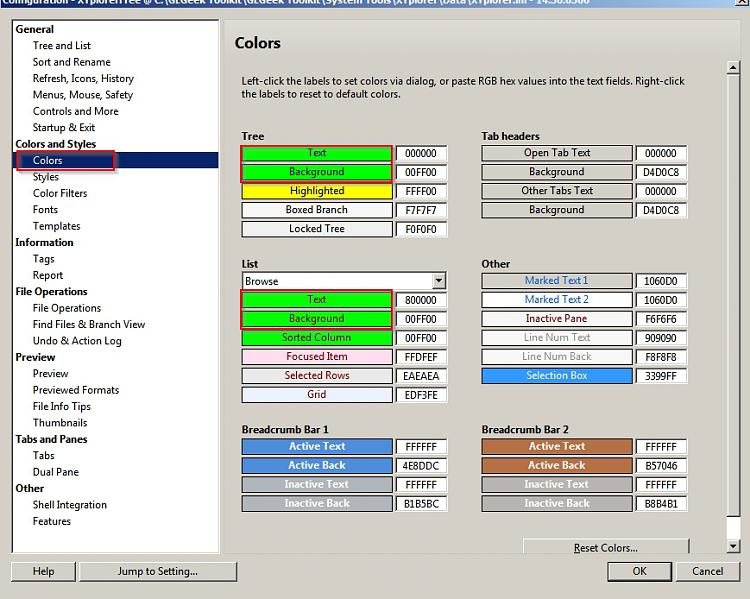This screenshot has height=599, width=750.
Task: Focus the Highlighted hex field FFFF00
Action: coord(421,191)
